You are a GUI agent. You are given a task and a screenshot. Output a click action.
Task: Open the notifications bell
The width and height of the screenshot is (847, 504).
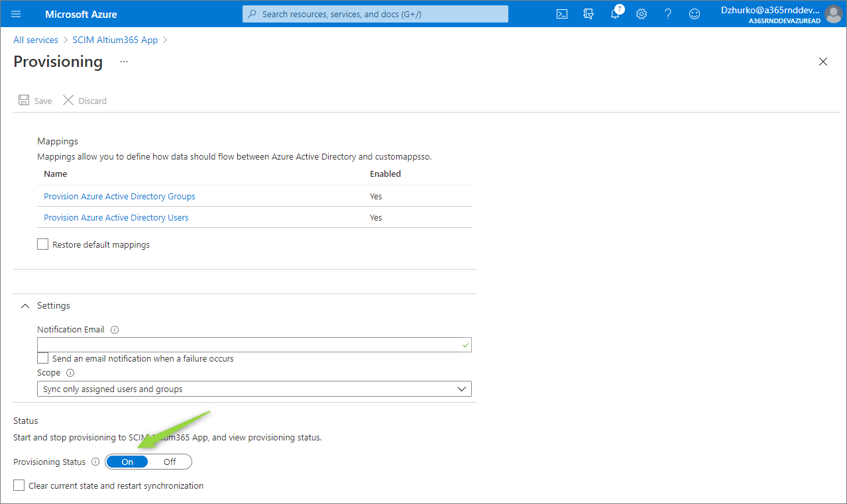[615, 14]
